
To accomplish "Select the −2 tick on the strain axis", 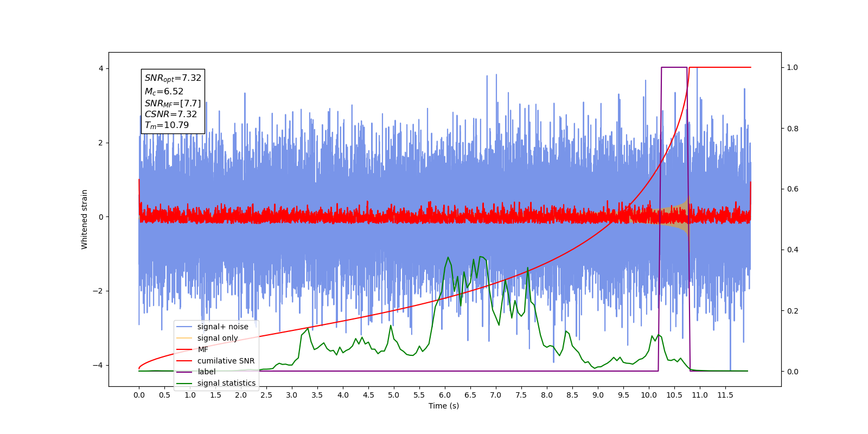I will [98, 291].
